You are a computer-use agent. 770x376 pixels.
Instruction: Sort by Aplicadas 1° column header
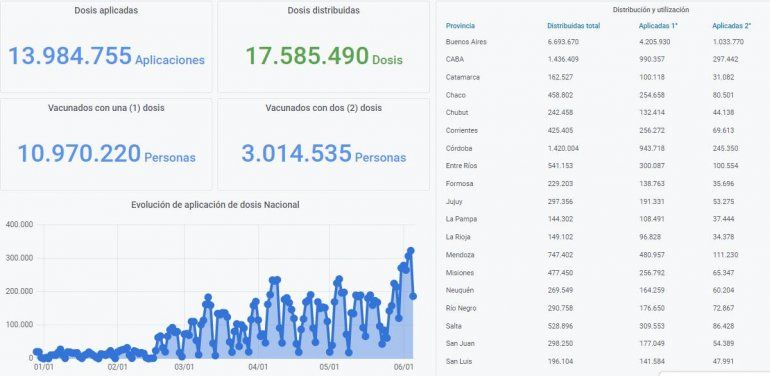(659, 26)
